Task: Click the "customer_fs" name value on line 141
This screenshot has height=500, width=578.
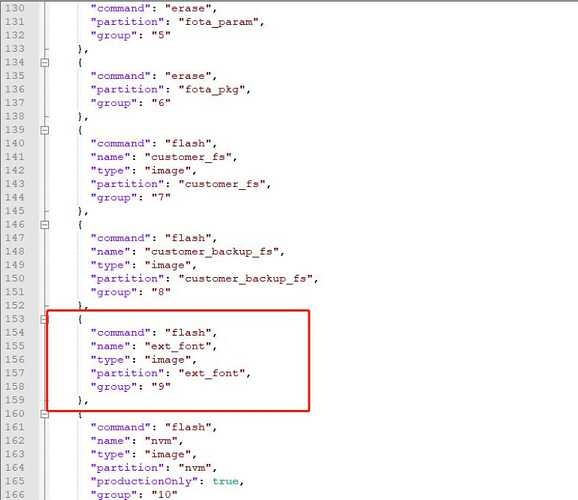Action: point(188,157)
